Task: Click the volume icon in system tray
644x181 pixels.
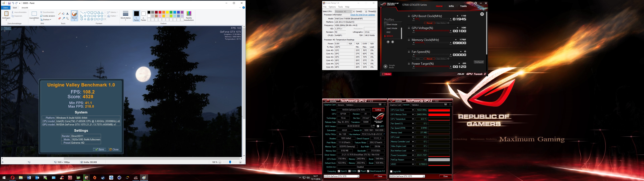Action: [308, 178]
